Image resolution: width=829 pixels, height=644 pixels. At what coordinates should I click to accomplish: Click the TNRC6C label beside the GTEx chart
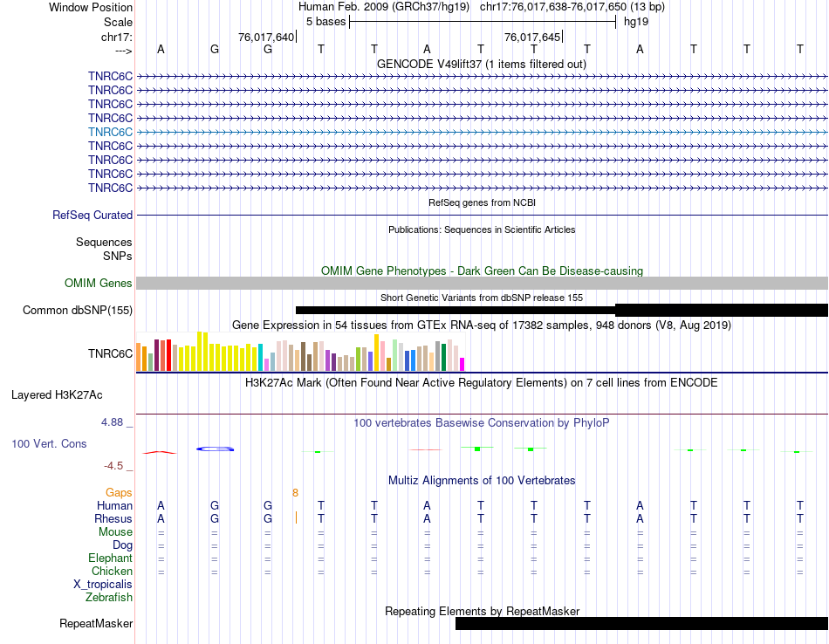coord(110,353)
